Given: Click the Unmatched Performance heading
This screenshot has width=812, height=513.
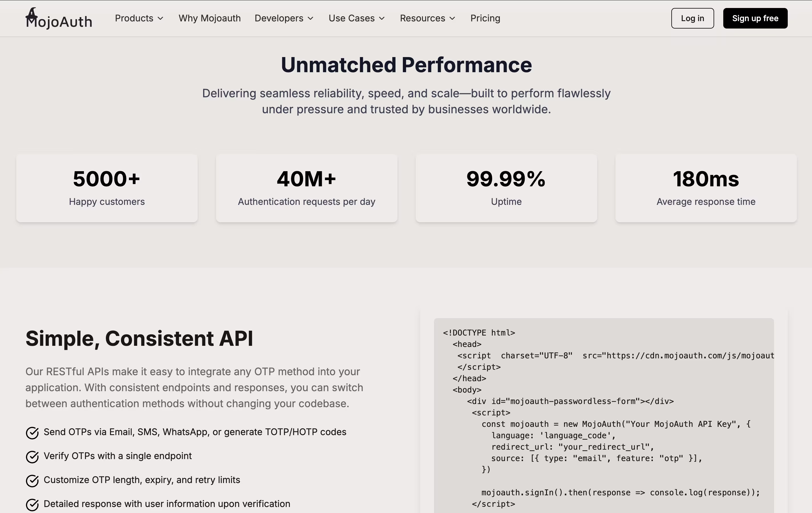Looking at the screenshot, I should click(406, 65).
